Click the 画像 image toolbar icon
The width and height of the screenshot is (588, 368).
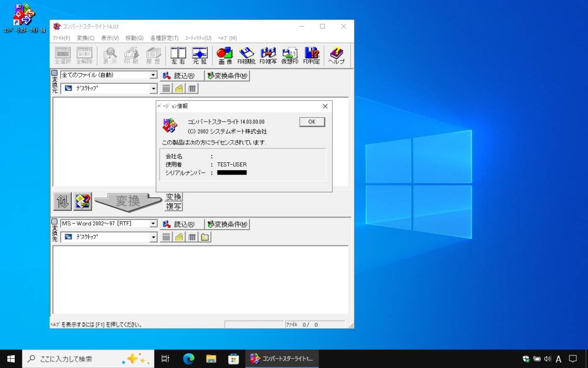pyautogui.click(x=225, y=55)
